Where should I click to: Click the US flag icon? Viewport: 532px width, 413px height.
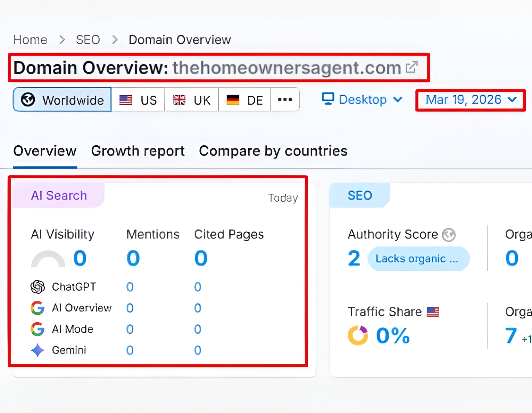click(125, 100)
